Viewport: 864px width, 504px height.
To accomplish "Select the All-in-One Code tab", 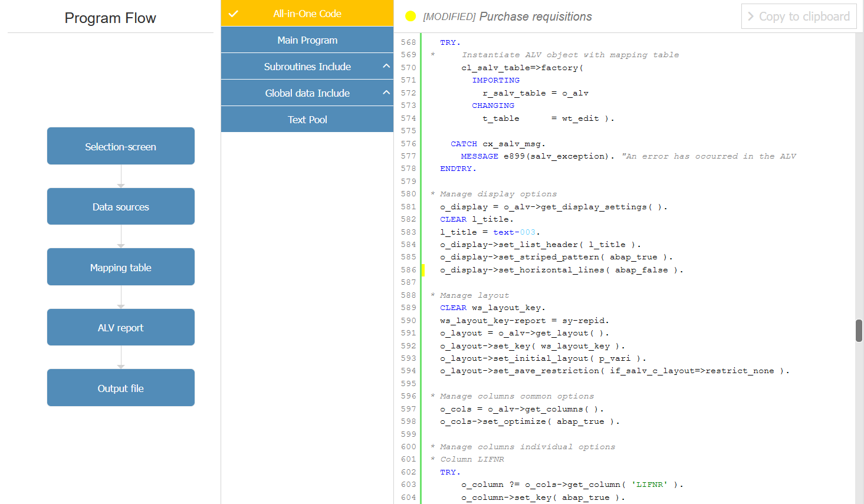I will pyautogui.click(x=307, y=13).
